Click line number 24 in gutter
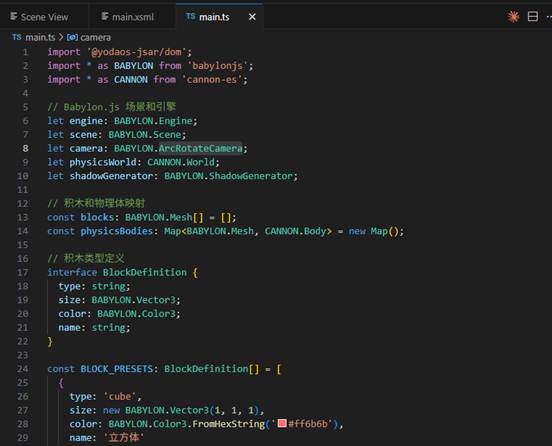The height and width of the screenshot is (446, 552). pyautogui.click(x=23, y=369)
